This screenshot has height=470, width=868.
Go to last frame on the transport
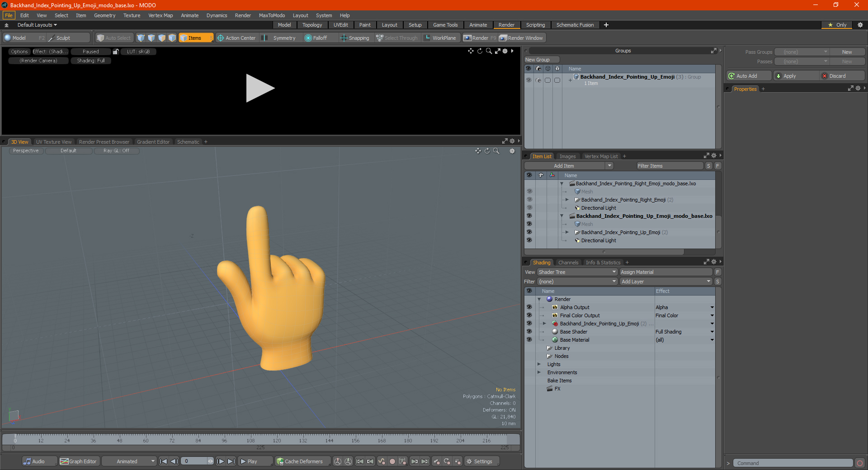coord(231,461)
